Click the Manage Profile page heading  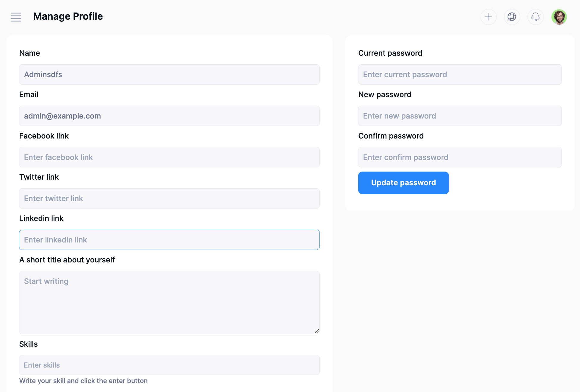point(68,16)
